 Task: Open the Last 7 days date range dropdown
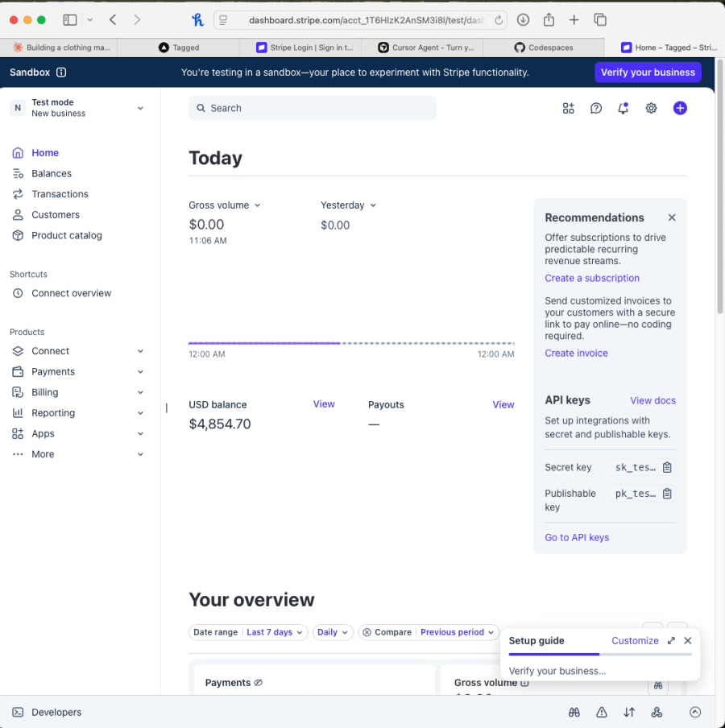point(275,632)
